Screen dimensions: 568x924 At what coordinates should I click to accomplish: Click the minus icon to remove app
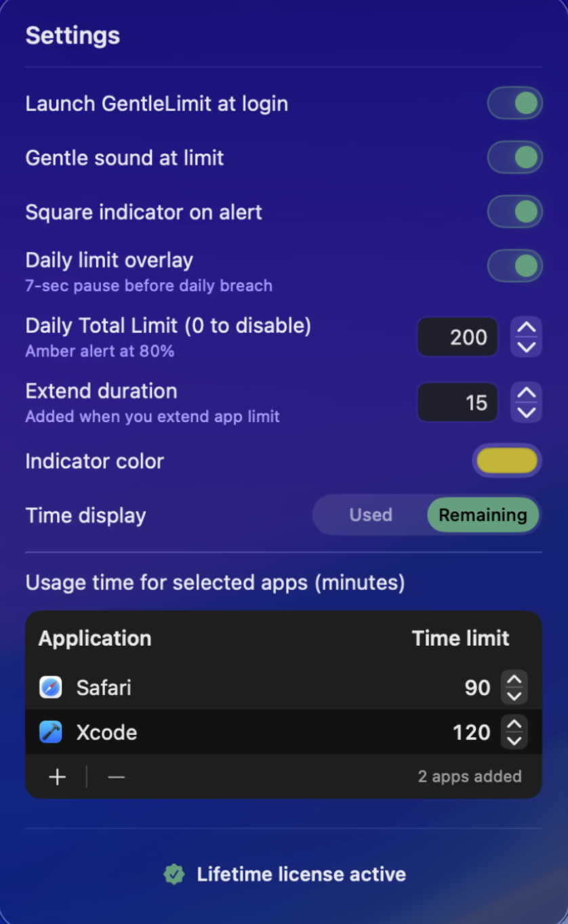click(x=116, y=777)
